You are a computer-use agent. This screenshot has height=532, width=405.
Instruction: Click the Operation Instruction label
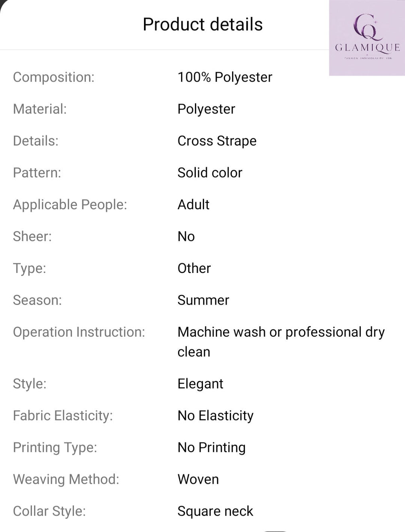79,332
